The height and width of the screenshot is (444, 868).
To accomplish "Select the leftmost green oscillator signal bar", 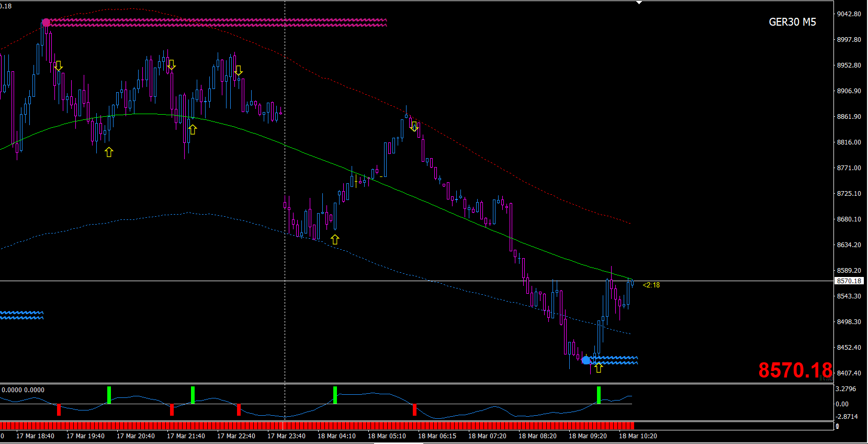I will pos(109,395).
